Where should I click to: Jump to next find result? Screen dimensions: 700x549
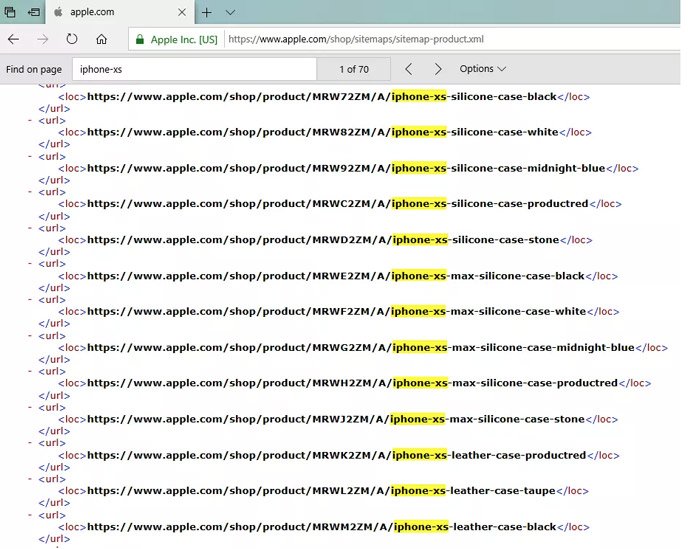[438, 69]
